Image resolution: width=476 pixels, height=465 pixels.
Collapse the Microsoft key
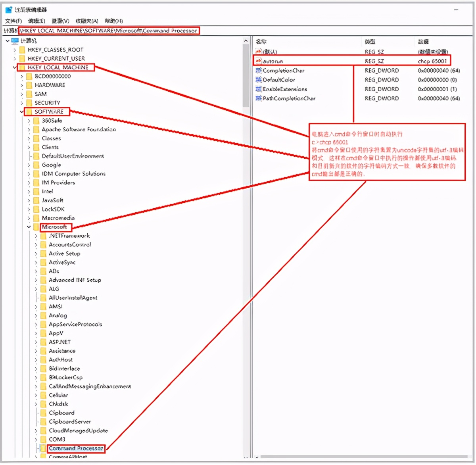(x=29, y=227)
